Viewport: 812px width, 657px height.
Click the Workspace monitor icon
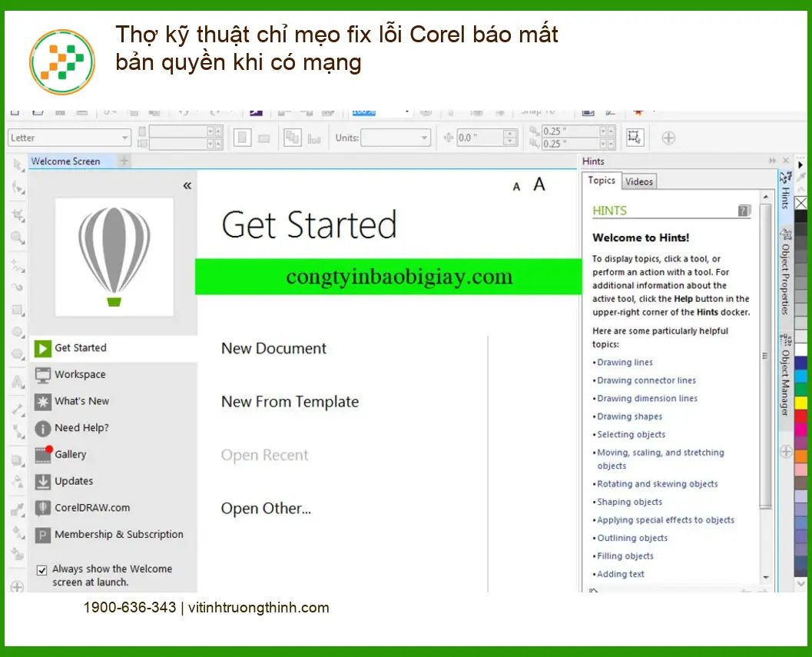pyautogui.click(x=42, y=375)
